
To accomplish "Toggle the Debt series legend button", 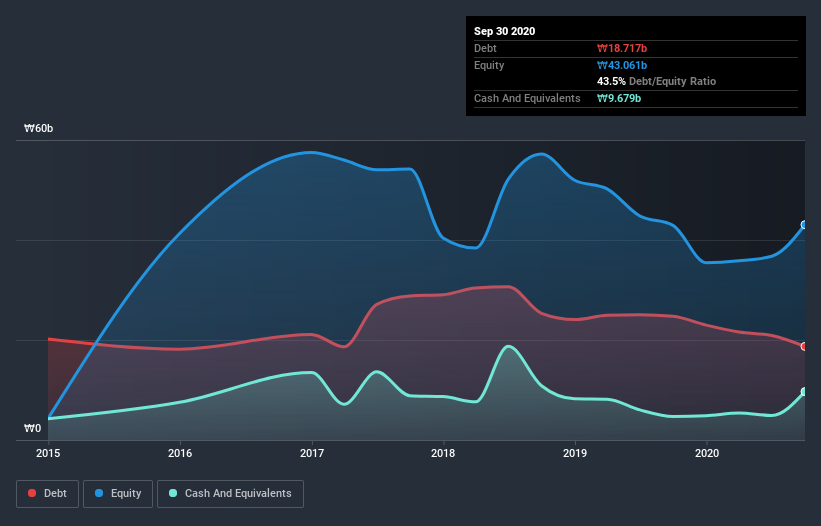I will click(48, 494).
